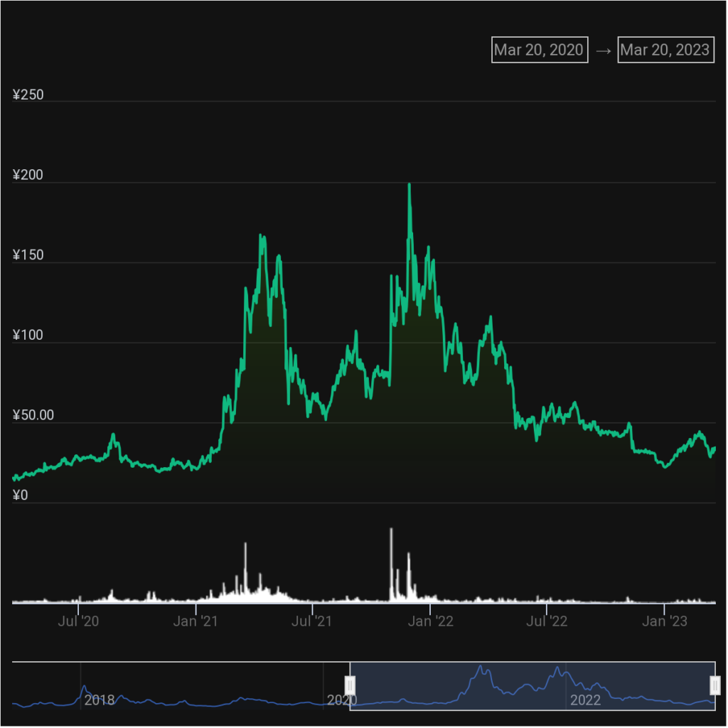Click the ¥0 y-axis label
728x728 pixels.
(x=20, y=496)
